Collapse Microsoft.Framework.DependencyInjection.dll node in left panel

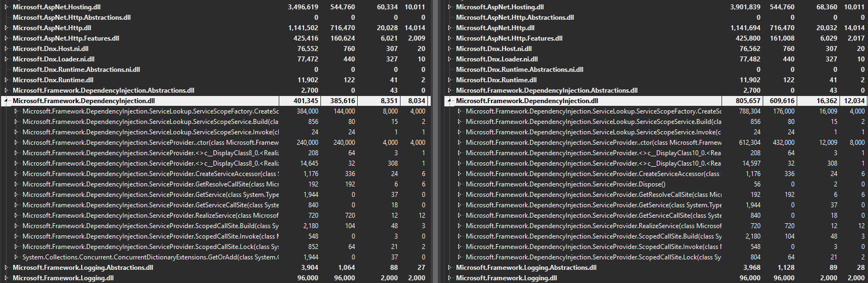pyautogui.click(x=6, y=101)
